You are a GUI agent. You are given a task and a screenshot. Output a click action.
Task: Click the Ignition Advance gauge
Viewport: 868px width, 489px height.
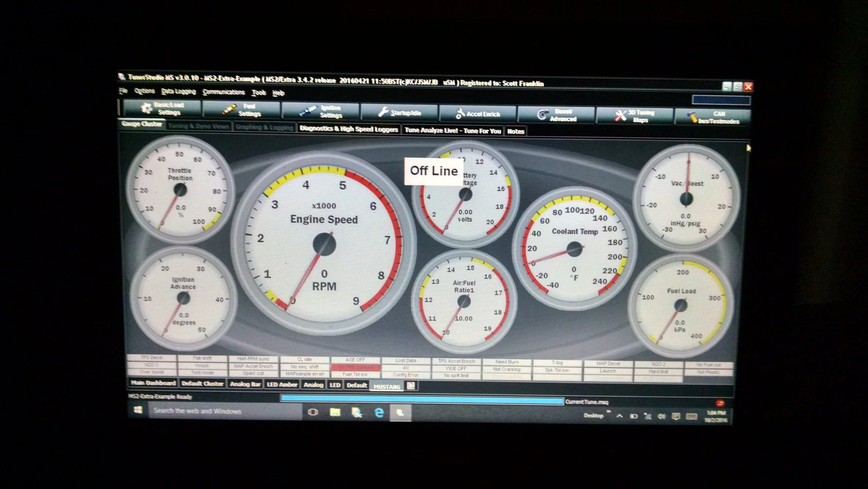[x=183, y=298]
